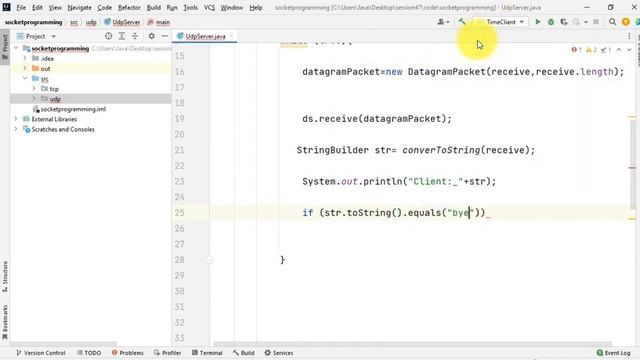This screenshot has width=640, height=360.
Task: Click the editor horizontal scrollbar
Action: point(412,344)
